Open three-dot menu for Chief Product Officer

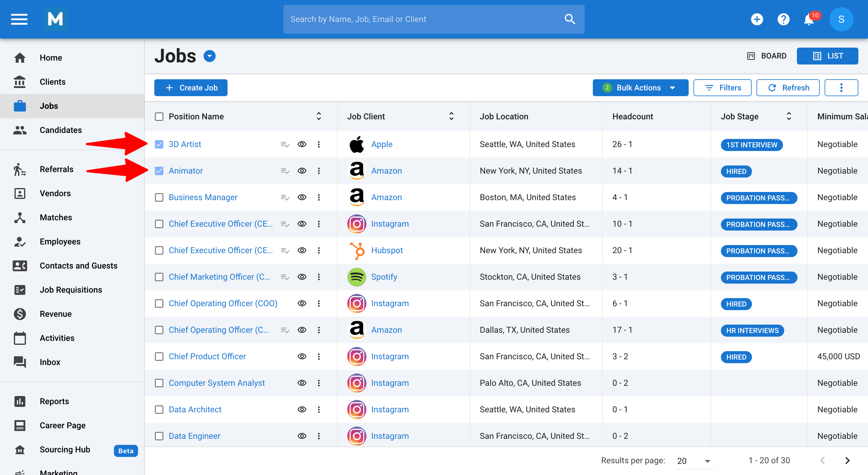319,357
